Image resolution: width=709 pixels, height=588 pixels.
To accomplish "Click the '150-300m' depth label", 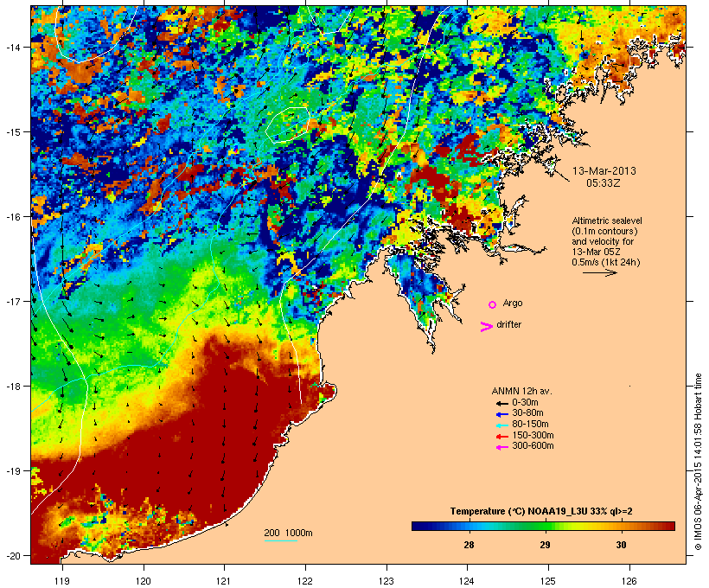I will [x=533, y=436].
